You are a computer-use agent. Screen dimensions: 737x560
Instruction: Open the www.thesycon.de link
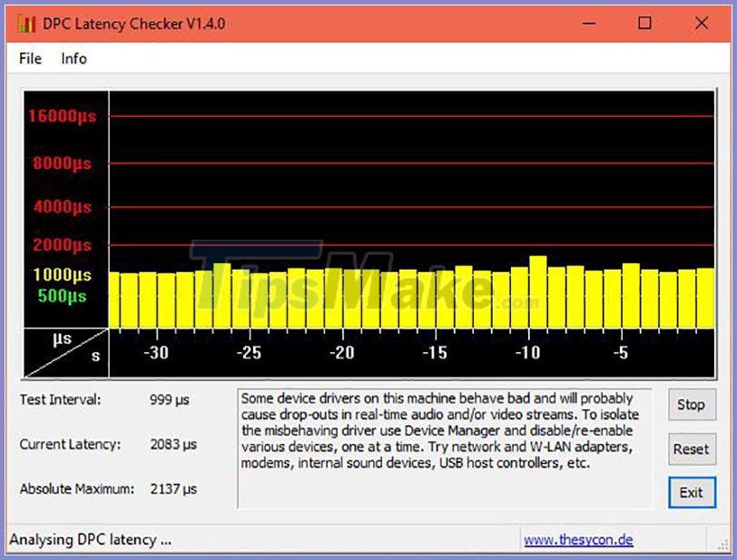579,539
